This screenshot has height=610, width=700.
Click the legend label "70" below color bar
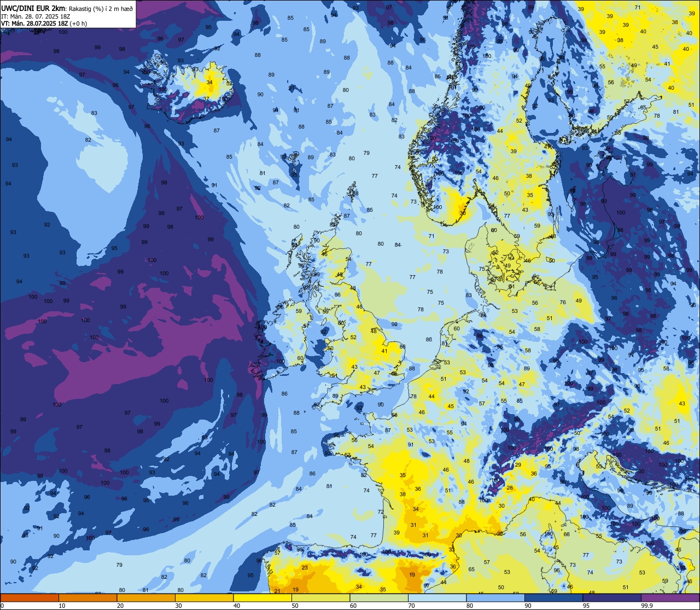(411, 606)
